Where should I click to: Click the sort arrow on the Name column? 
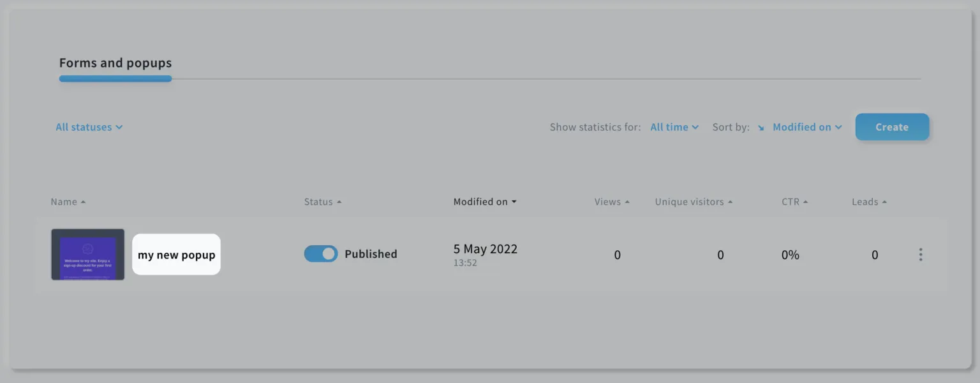coord(84,201)
